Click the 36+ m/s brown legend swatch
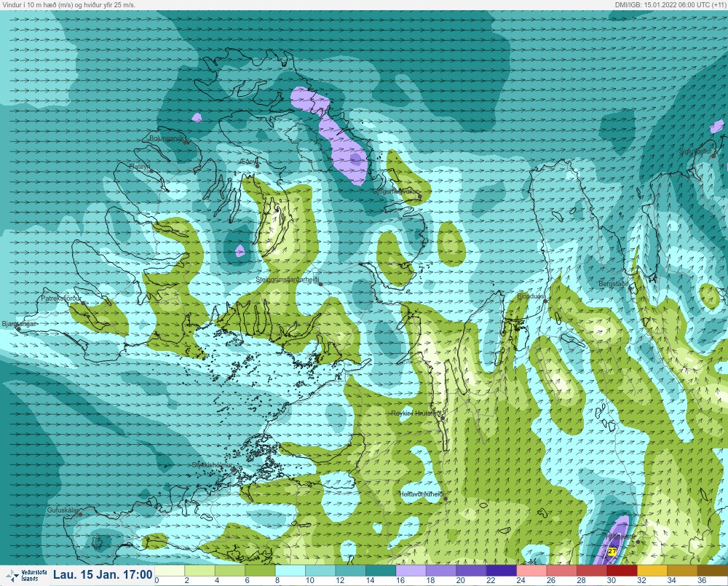728x586 pixels. (x=713, y=570)
